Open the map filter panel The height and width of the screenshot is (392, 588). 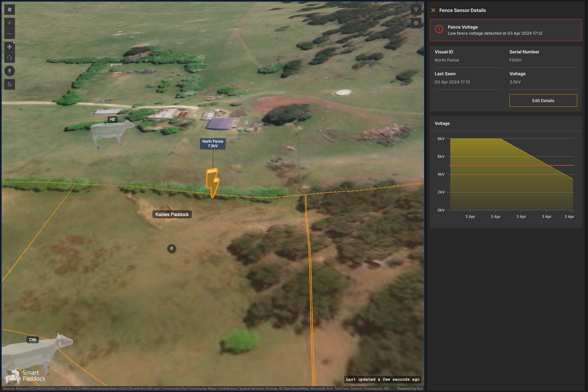tap(416, 10)
